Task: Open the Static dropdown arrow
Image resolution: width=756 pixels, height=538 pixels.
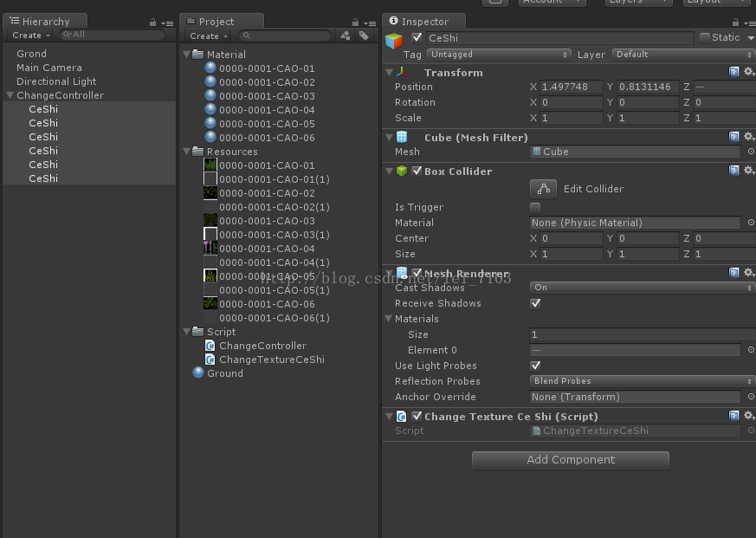Action: (751, 37)
